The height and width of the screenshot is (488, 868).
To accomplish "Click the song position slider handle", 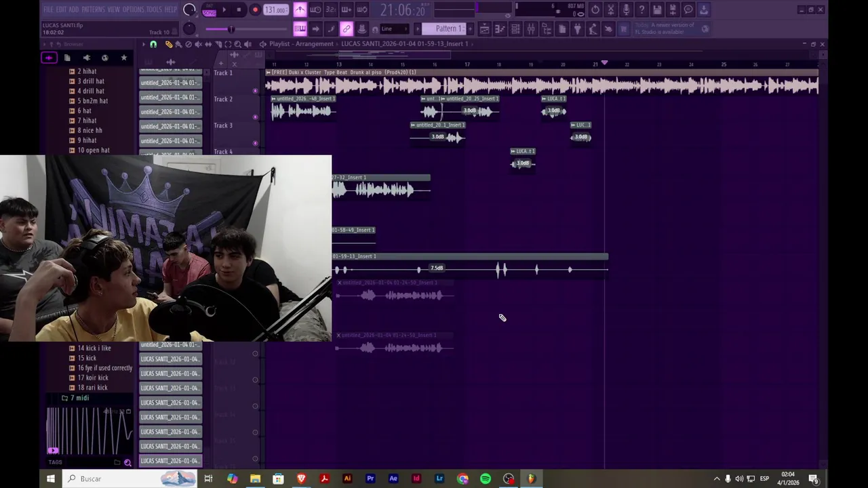I will (231, 29).
